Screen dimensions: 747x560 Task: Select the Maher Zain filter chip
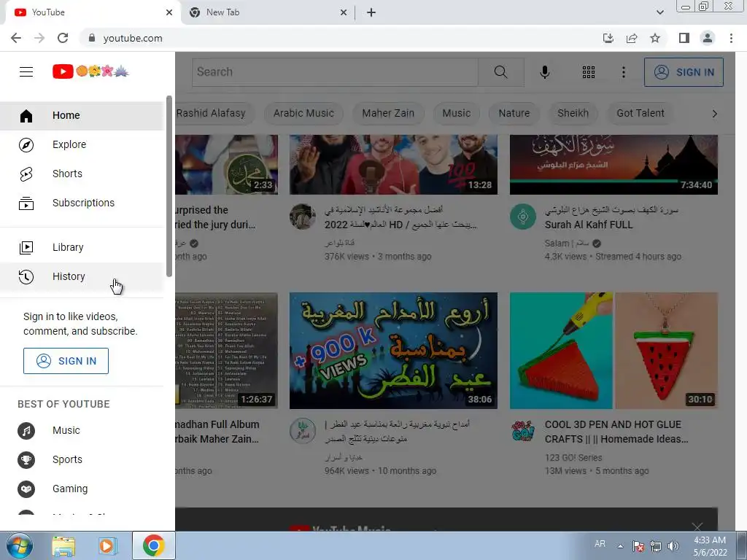[388, 113]
